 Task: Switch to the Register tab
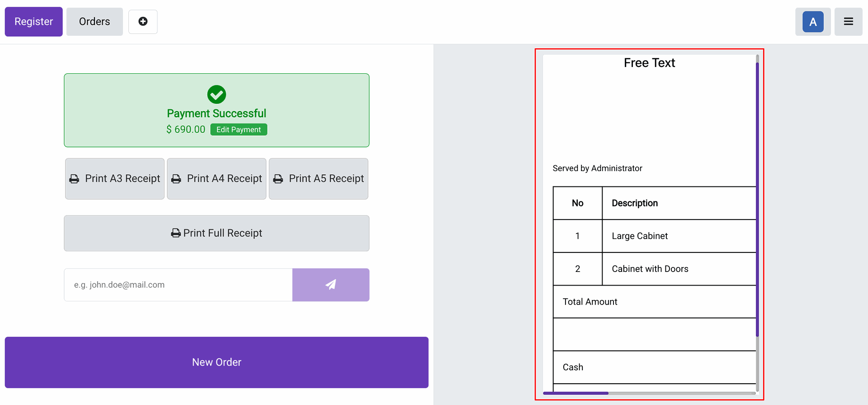[34, 22]
